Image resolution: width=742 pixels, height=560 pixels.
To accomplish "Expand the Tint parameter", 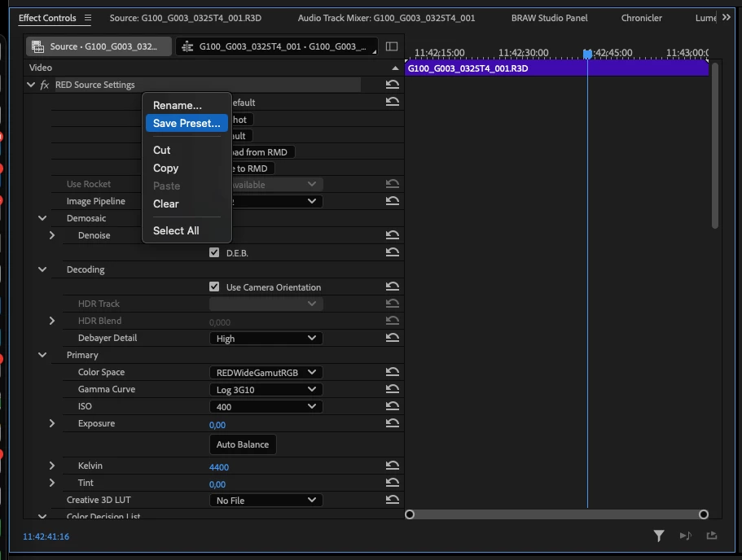I will point(52,483).
